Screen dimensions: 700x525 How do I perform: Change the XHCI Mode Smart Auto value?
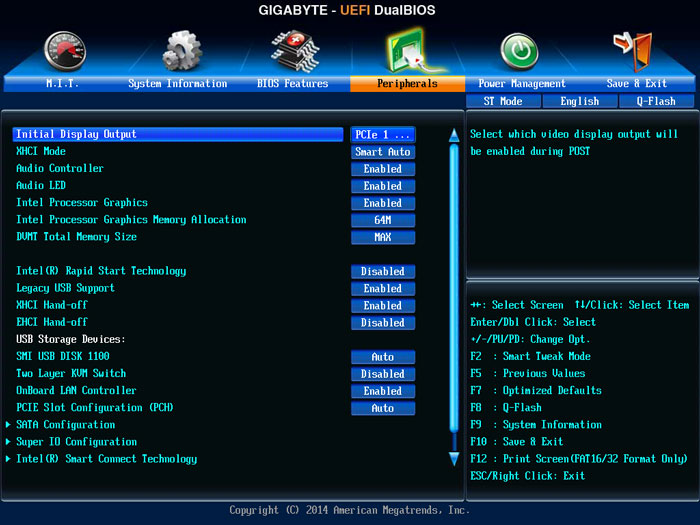[x=383, y=152]
